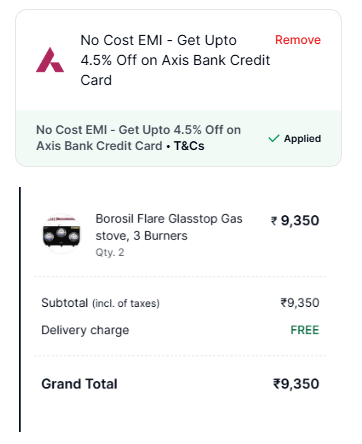Click the Grand Total amount ₹9,350
362x444 pixels.
(296, 384)
